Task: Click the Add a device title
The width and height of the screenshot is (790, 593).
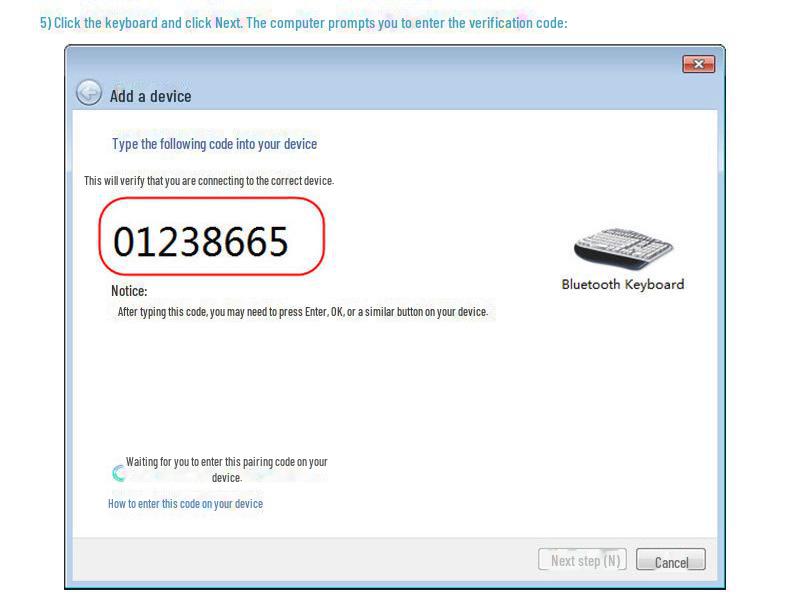Action: click(151, 96)
